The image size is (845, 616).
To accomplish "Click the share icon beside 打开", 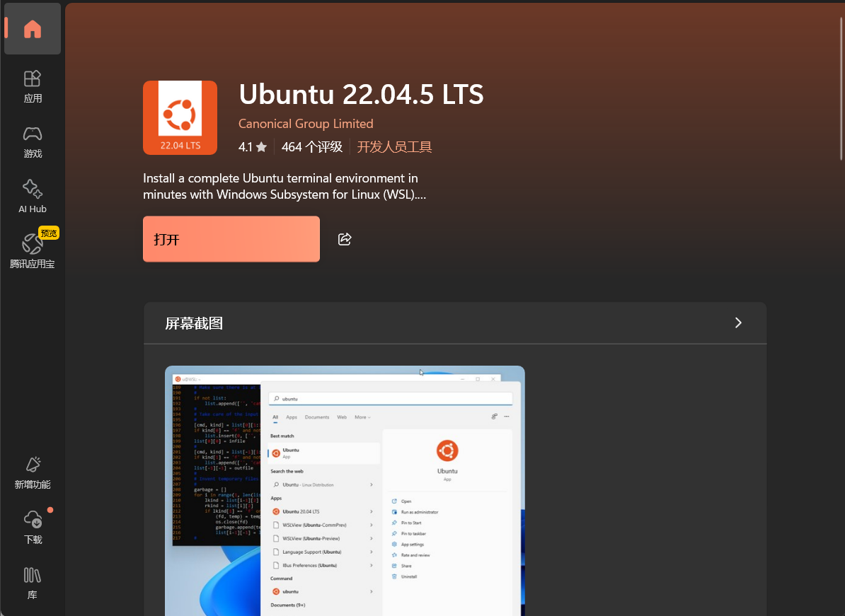I will tap(345, 239).
